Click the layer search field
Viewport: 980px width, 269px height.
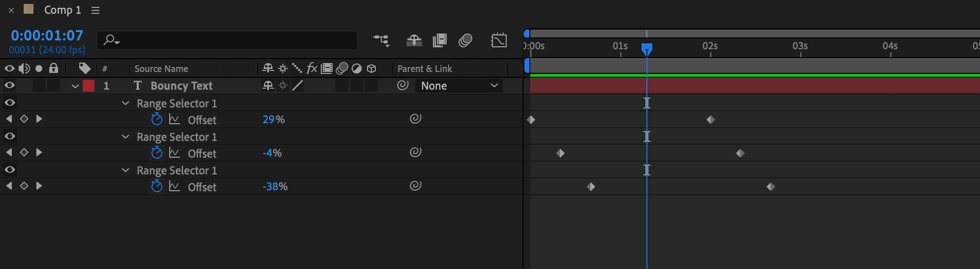(x=231, y=40)
